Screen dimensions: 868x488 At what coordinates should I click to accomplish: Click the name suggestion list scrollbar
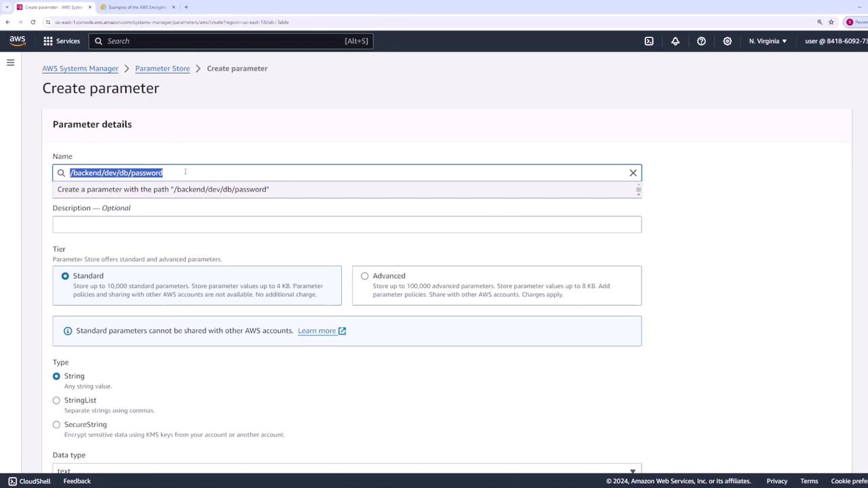[x=638, y=190]
